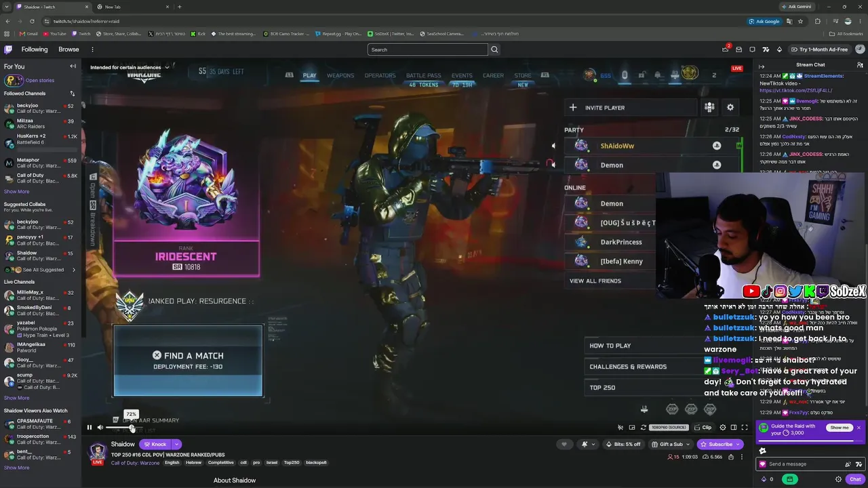The width and height of the screenshot is (868, 488).
Task: Subscribe to the Shaidow channel
Action: pyautogui.click(x=720, y=445)
